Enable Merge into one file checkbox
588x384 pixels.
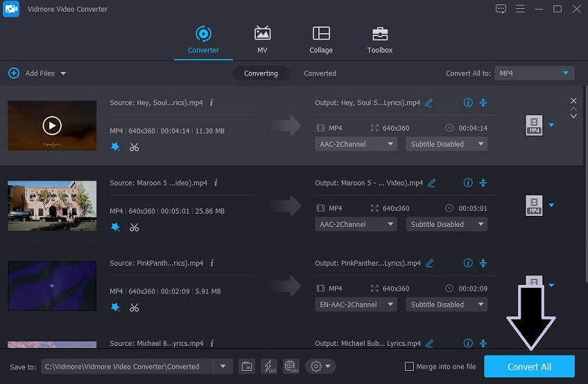(409, 366)
